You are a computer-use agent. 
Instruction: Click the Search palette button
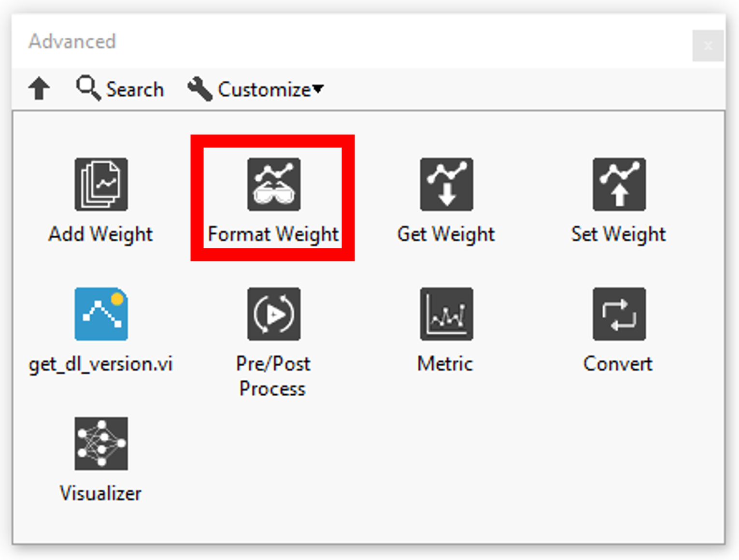coord(120,89)
